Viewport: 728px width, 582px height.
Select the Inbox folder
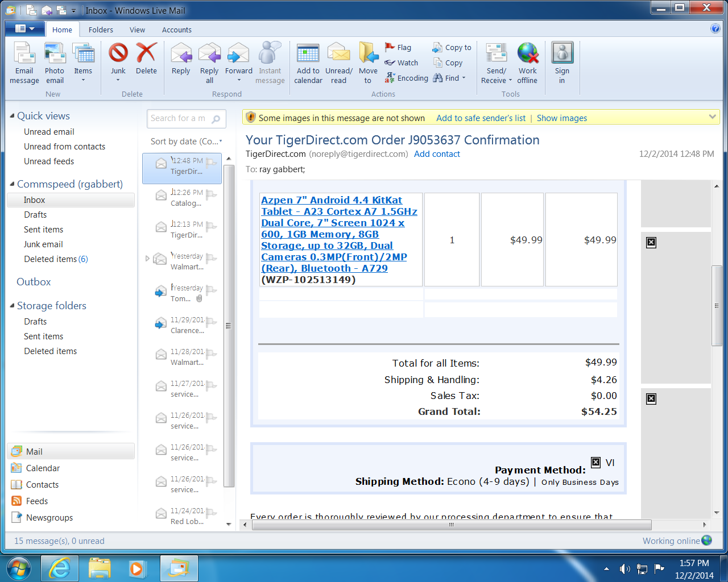71,200
